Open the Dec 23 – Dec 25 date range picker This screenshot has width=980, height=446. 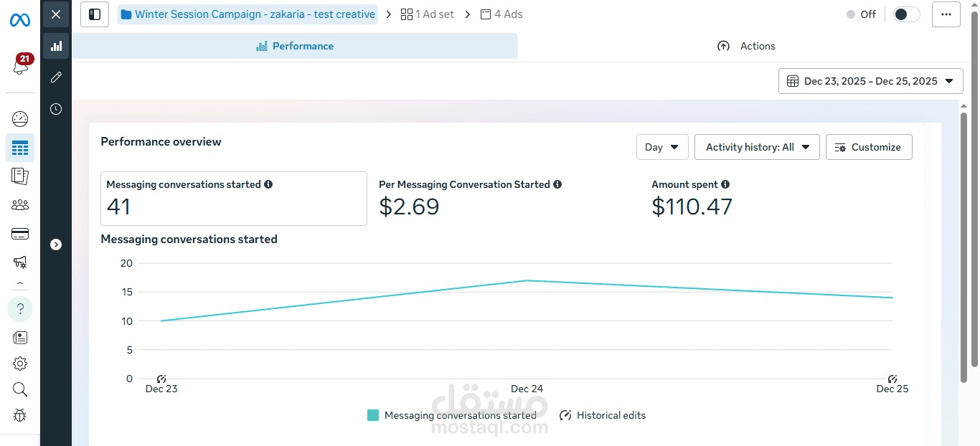870,81
